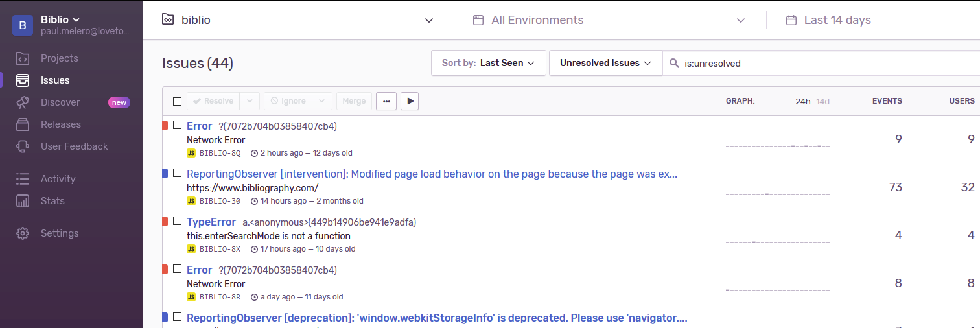Open User Feedback page

pos(75,146)
